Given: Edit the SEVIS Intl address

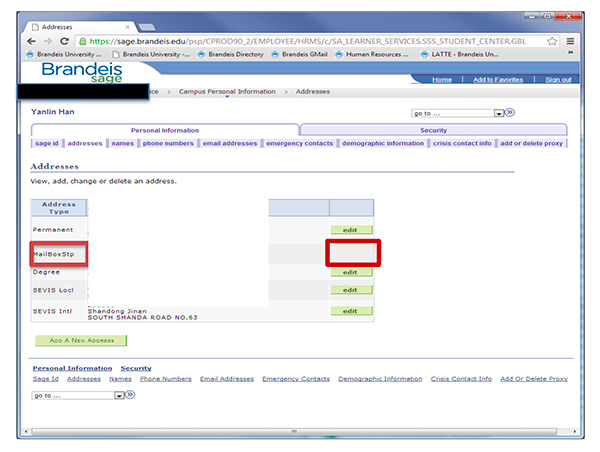Looking at the screenshot, I should pyautogui.click(x=351, y=311).
